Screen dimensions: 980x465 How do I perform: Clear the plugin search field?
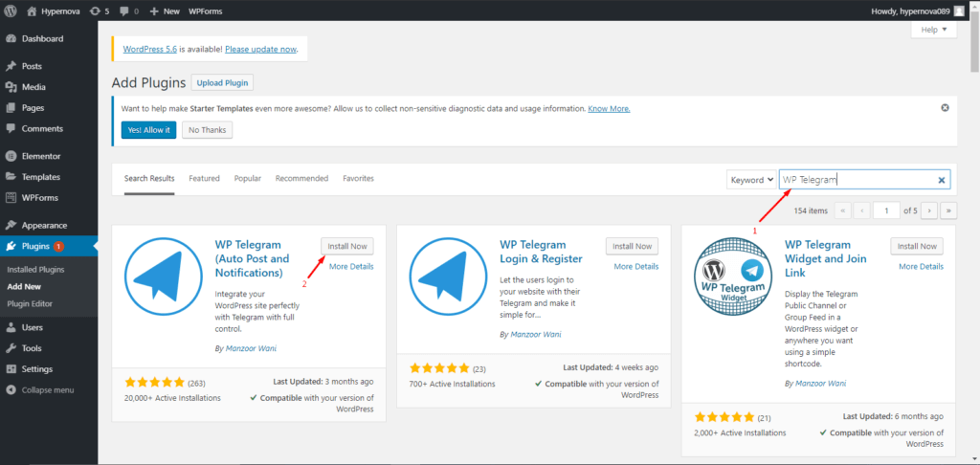tap(941, 180)
